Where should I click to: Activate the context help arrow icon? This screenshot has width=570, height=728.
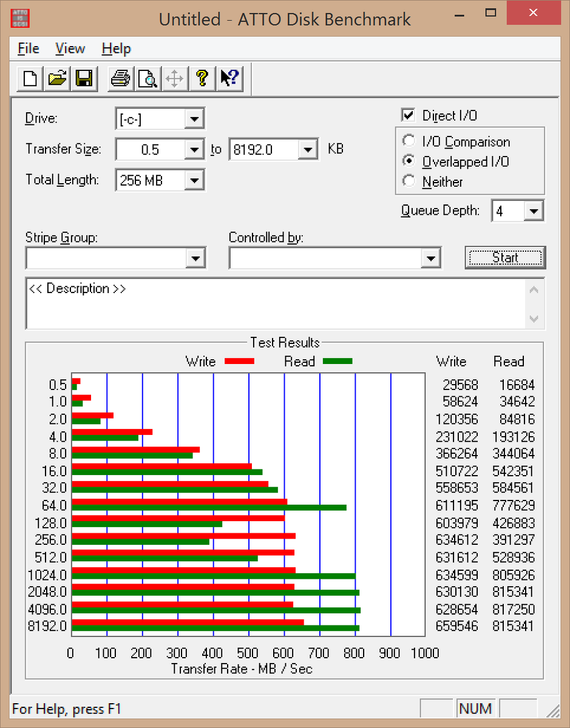pos(229,78)
